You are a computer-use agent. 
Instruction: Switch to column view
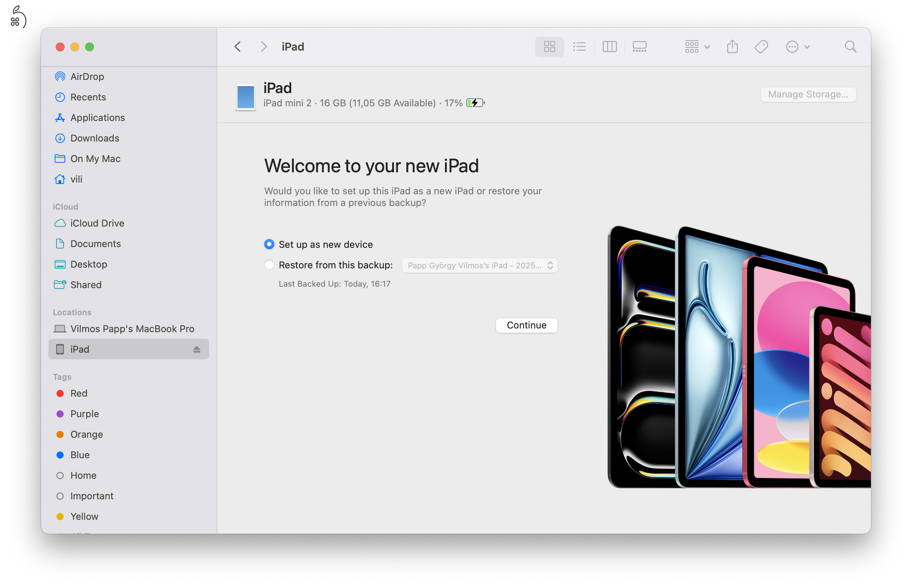tap(609, 47)
